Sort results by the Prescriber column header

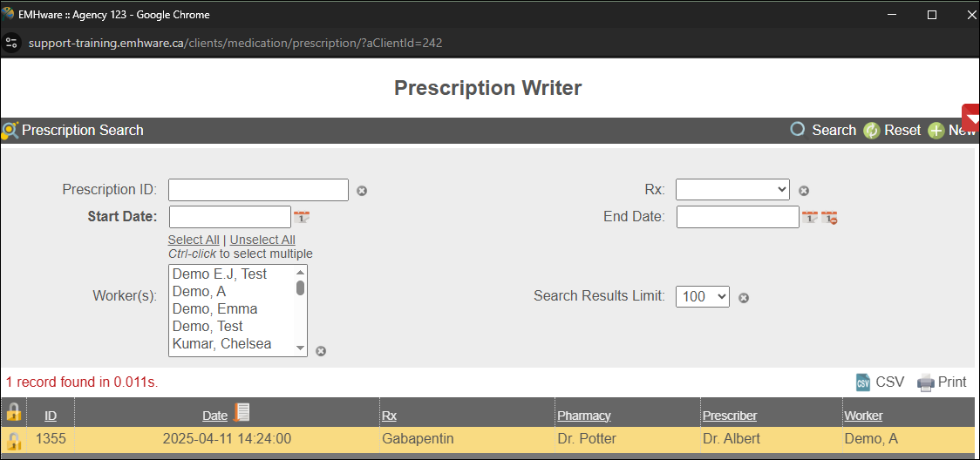(730, 416)
